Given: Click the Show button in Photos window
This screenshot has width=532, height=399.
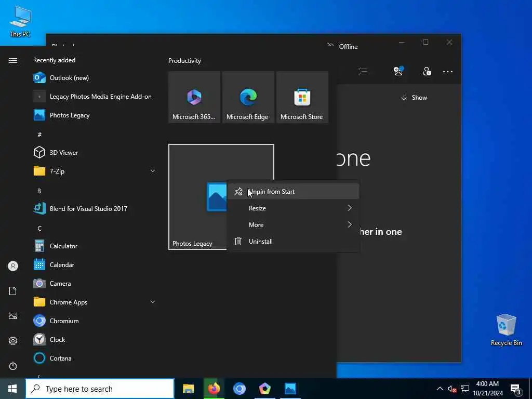Looking at the screenshot, I should [x=414, y=98].
